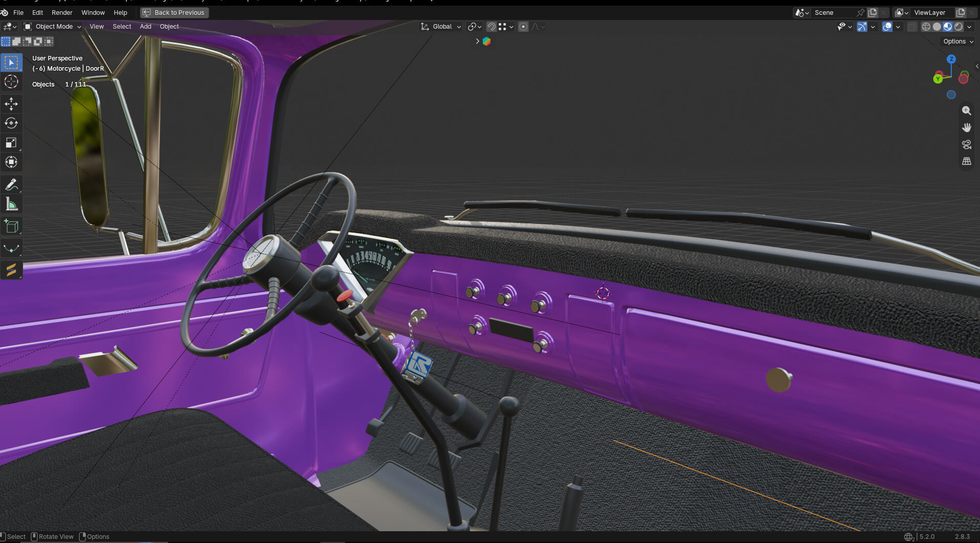This screenshot has height=543, width=980.
Task: Open the pivot point dropdown
Action: pyautogui.click(x=474, y=27)
